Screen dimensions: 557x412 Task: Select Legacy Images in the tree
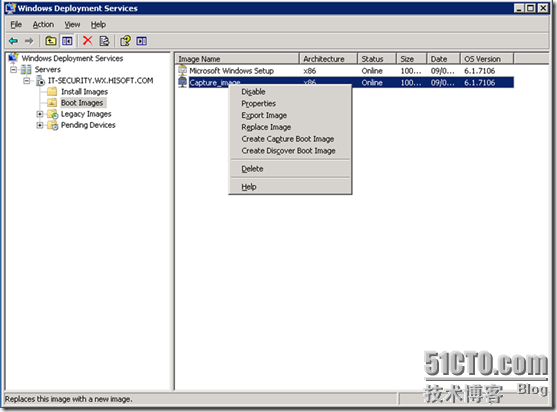click(x=86, y=114)
